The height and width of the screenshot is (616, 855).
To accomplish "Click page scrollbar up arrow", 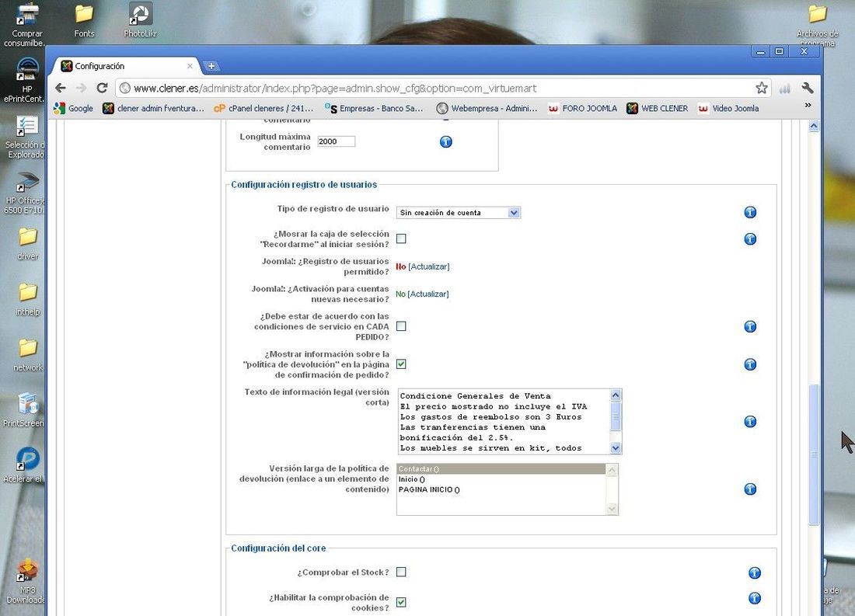I will click(814, 126).
